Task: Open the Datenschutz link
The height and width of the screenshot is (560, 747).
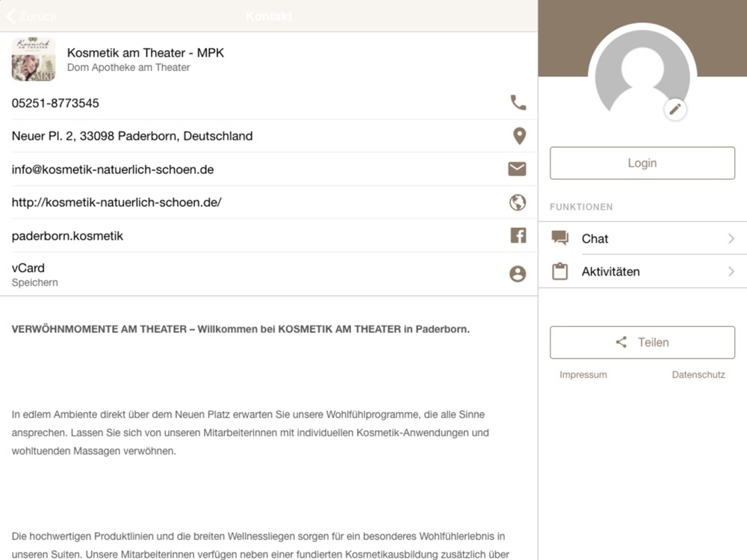Action: tap(698, 375)
